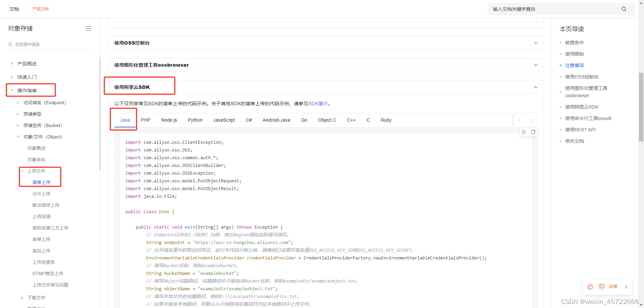Screen dimensions: 644x308
Task: Jump to 注意事项 in page guide
Action: [574, 65]
